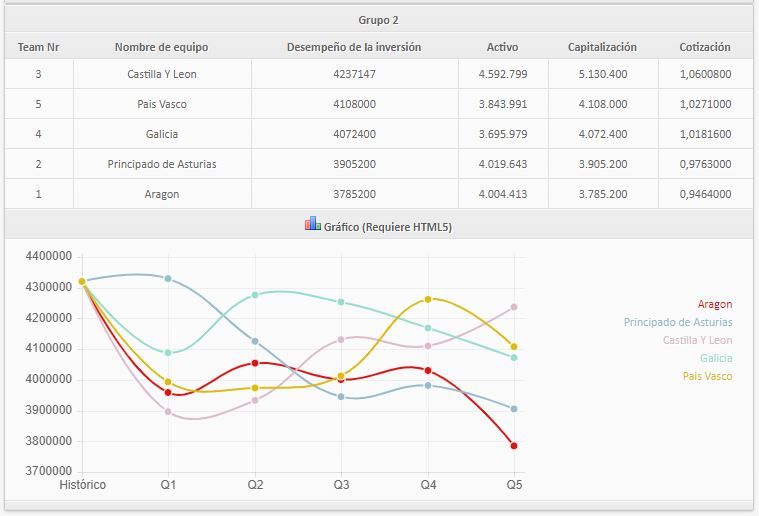Click investment value 4237147
Viewport: 759px width, 516px height.
pyautogui.click(x=355, y=74)
